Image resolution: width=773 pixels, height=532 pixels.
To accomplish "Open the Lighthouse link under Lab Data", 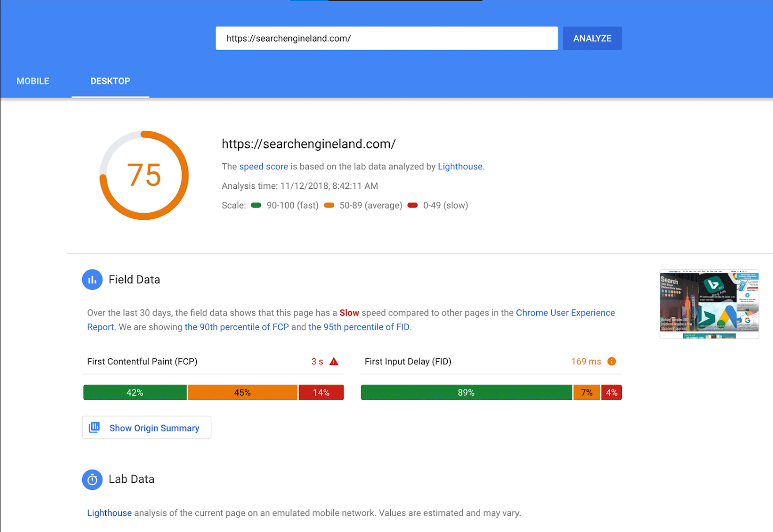I will pyautogui.click(x=109, y=513).
